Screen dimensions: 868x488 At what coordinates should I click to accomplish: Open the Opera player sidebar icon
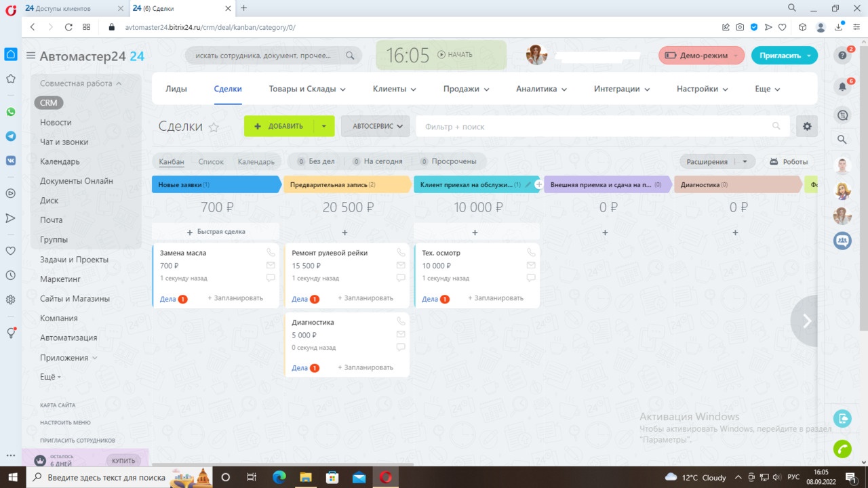11,193
